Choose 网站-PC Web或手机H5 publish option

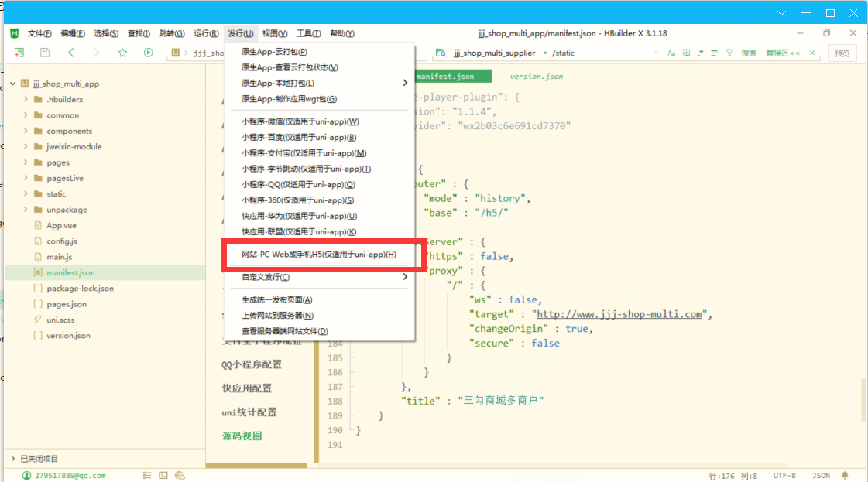tap(319, 255)
